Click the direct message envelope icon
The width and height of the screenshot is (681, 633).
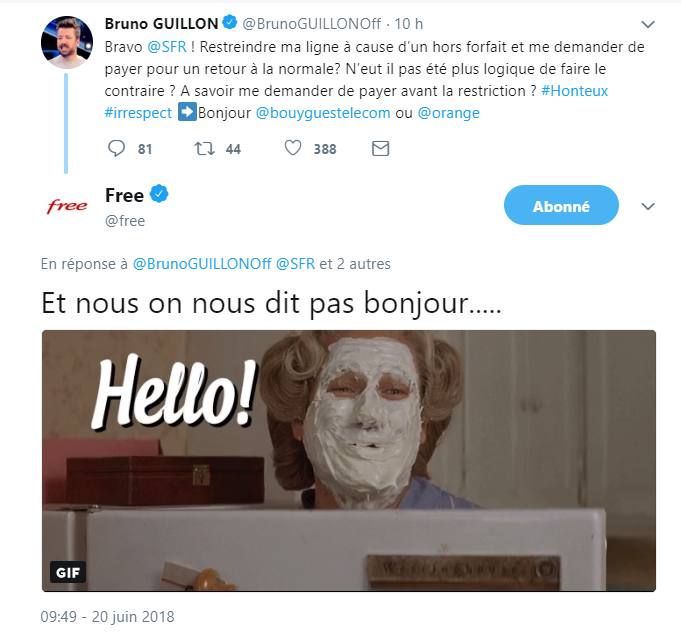[x=380, y=149]
